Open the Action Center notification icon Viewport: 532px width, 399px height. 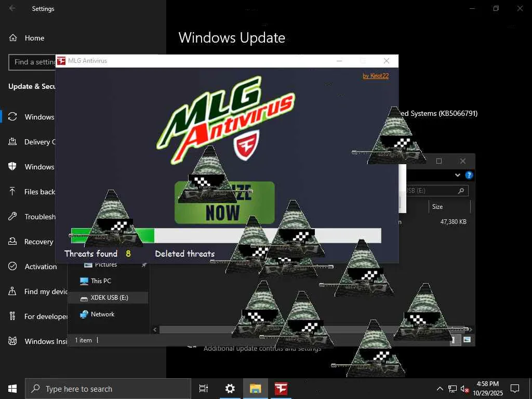[515, 389]
